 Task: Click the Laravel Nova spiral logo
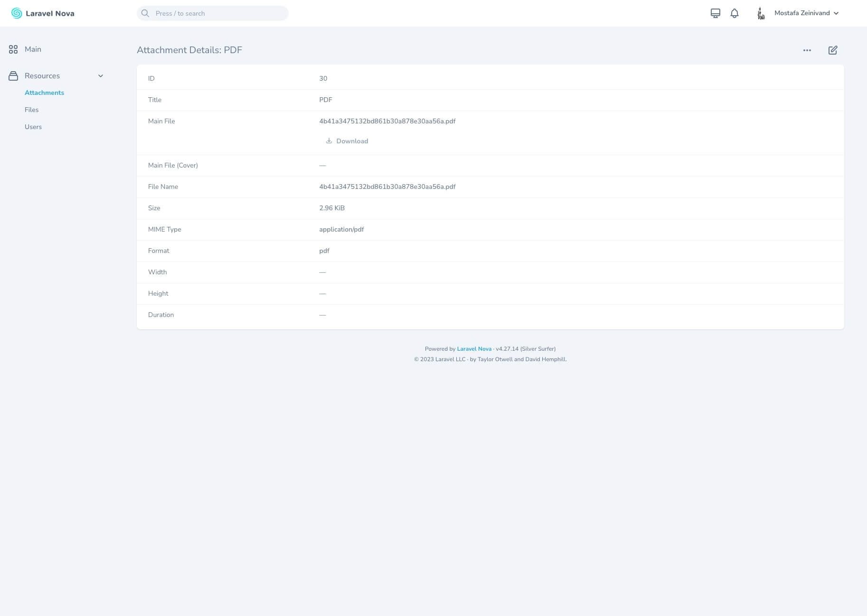pyautogui.click(x=16, y=13)
